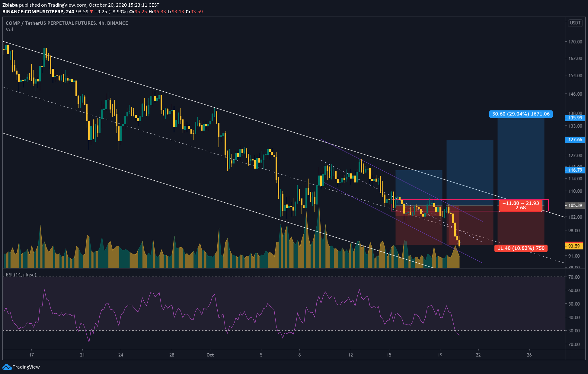Click the RSI (14, close) indicator label
This screenshot has width=588, height=374.
21,275
